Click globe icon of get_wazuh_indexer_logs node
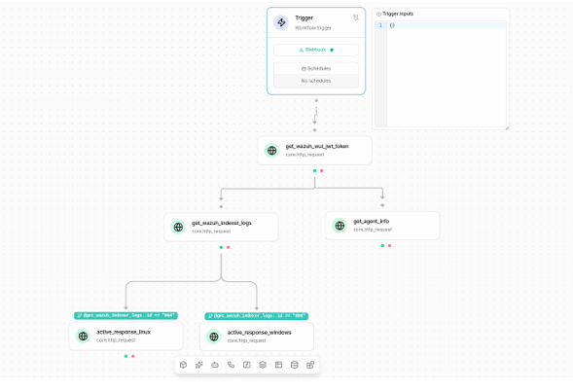This screenshot has height=392, width=573. [x=178, y=227]
